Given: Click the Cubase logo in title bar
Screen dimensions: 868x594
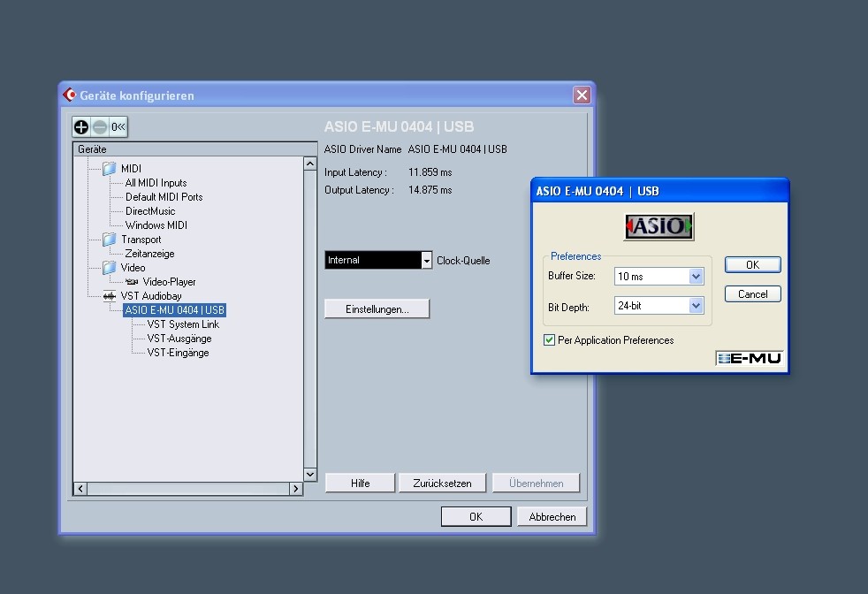Looking at the screenshot, I should (x=69, y=95).
